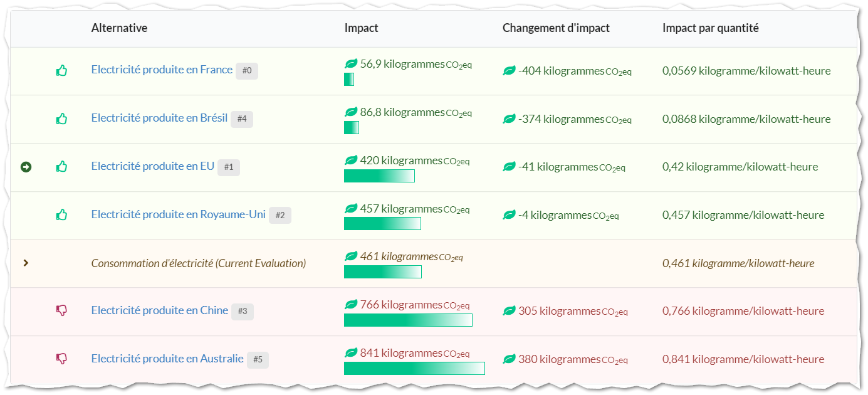Image resolution: width=868 pixels, height=395 pixels.
Task: Click leaf icon next to 841 kilogrammes
Action: click(351, 353)
